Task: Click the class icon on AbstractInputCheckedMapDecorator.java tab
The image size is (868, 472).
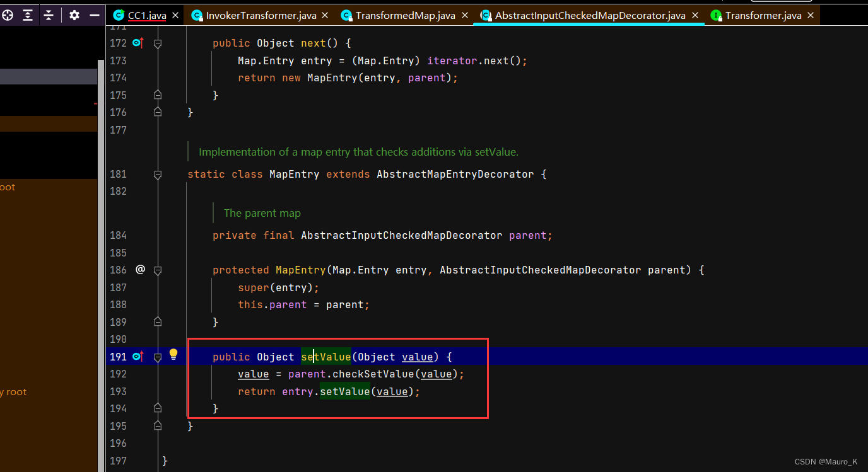Action: [x=486, y=15]
